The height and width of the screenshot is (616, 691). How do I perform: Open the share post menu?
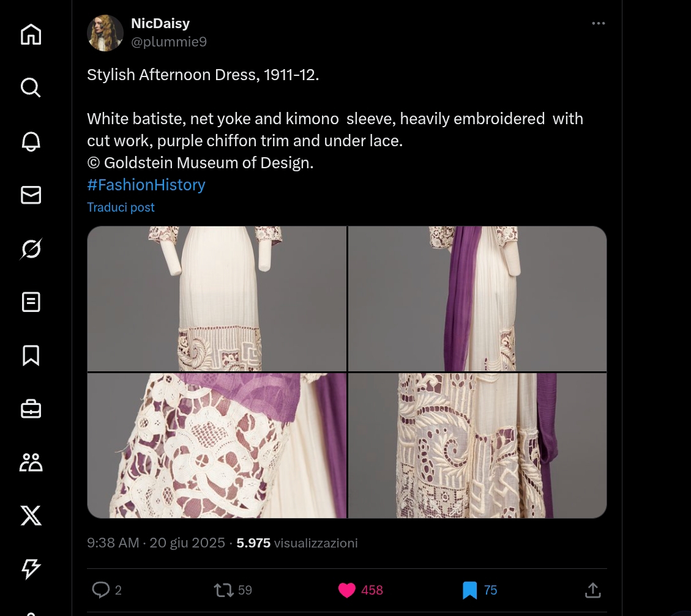pyautogui.click(x=592, y=590)
